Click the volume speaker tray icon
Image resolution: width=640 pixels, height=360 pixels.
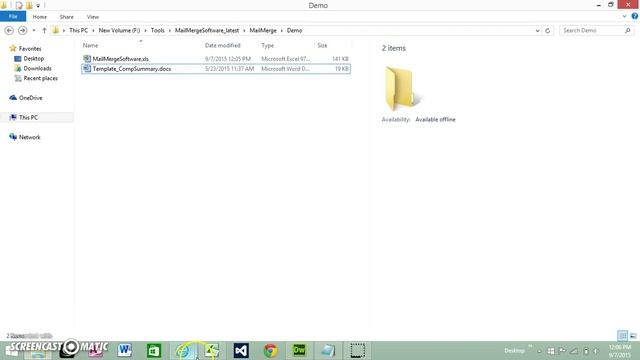[596, 351]
